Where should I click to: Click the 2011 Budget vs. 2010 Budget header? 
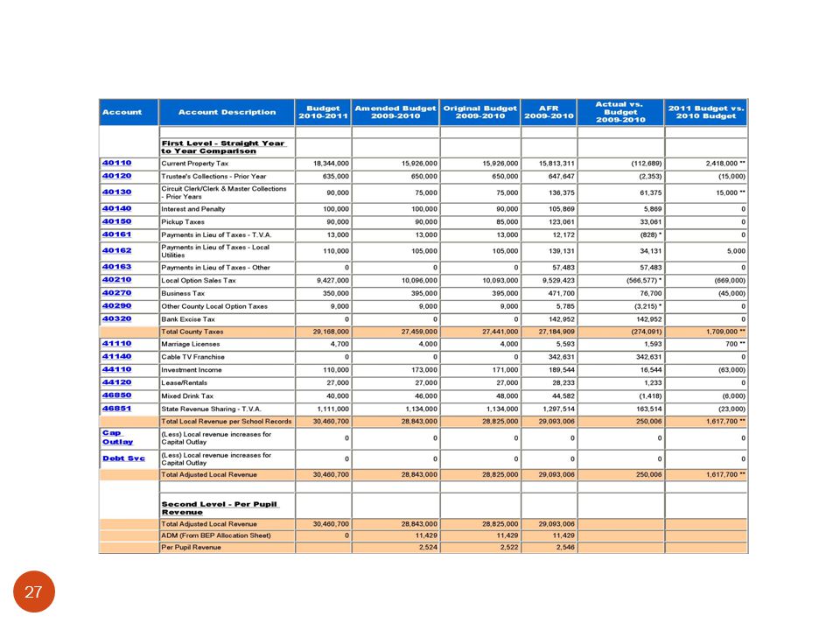pyautogui.click(x=706, y=112)
